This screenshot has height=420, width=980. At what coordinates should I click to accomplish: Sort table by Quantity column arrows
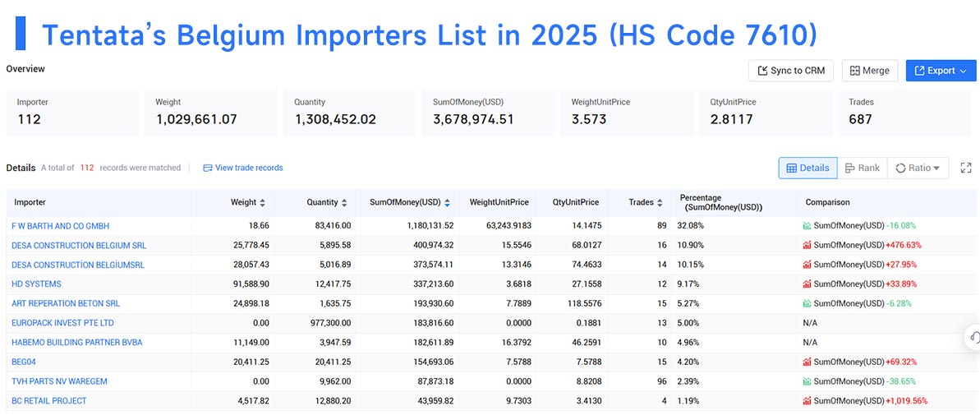(344, 202)
